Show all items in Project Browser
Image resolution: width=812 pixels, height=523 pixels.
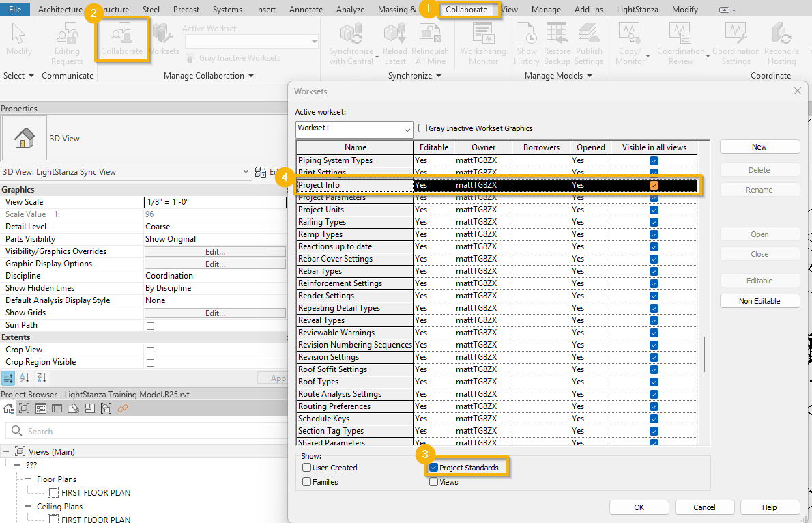tap(8, 408)
